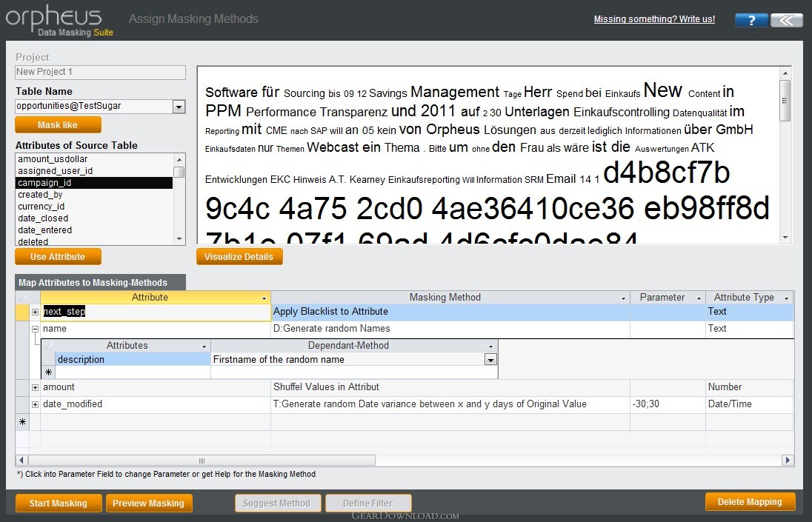
Task: Go back with the double-arrow button
Action: (x=786, y=20)
